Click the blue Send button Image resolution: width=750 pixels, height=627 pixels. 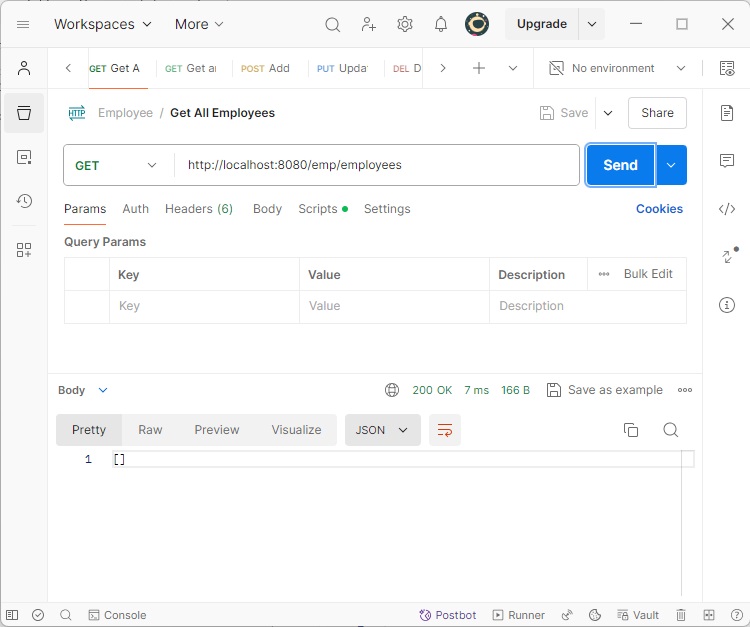(x=620, y=165)
